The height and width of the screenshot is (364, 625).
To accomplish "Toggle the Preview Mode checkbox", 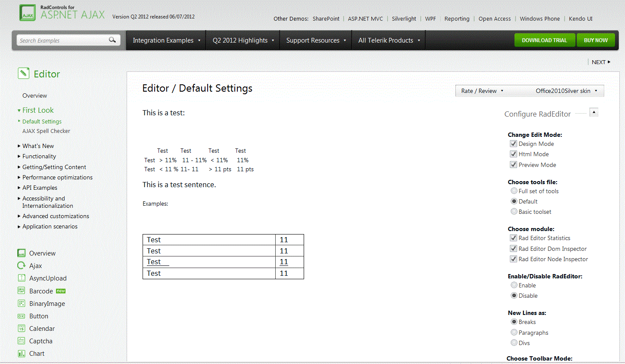I will [x=513, y=164].
